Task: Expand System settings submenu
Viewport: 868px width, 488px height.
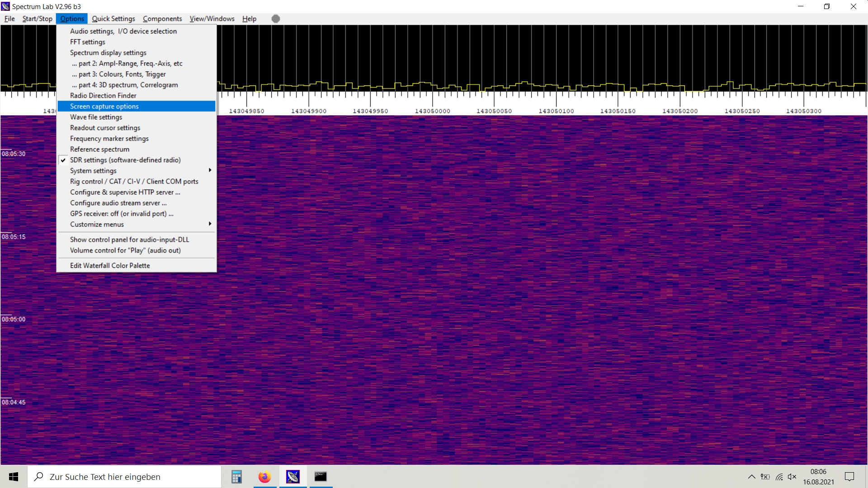Action: pos(137,171)
